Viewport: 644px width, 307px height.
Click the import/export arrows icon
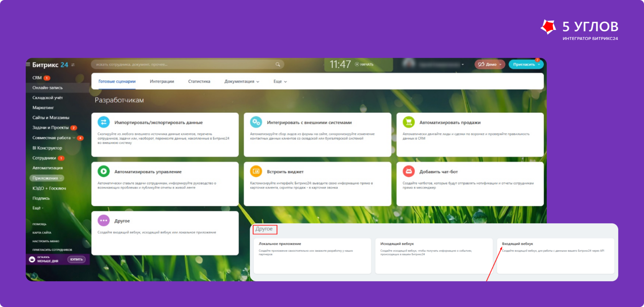tap(103, 122)
